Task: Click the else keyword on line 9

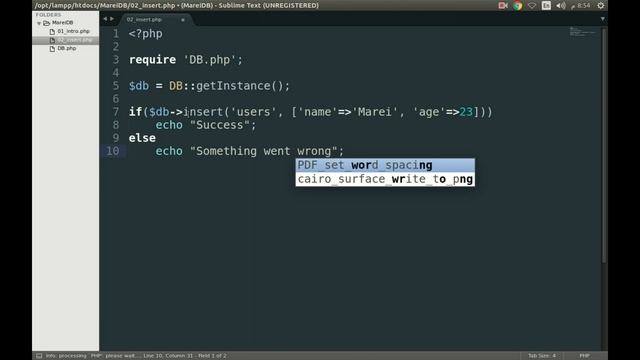Action: (142, 138)
